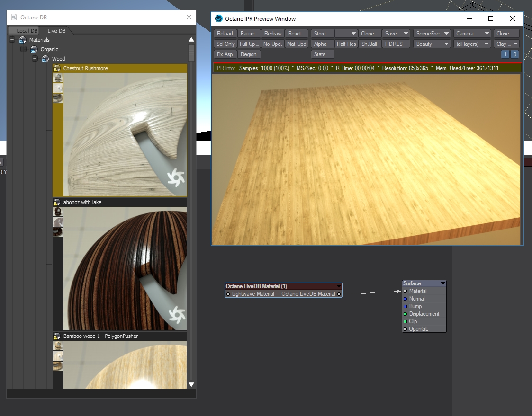Click the Organic folder icon
The width and height of the screenshot is (532, 416).
[34, 50]
